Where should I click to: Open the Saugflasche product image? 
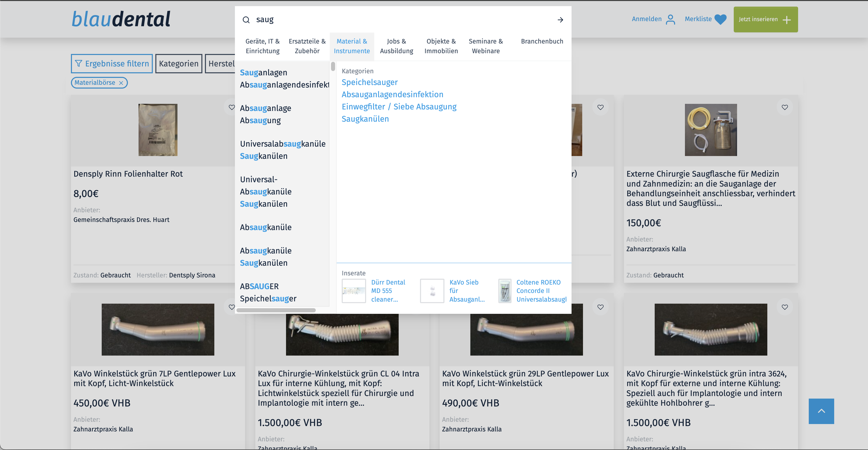711,130
